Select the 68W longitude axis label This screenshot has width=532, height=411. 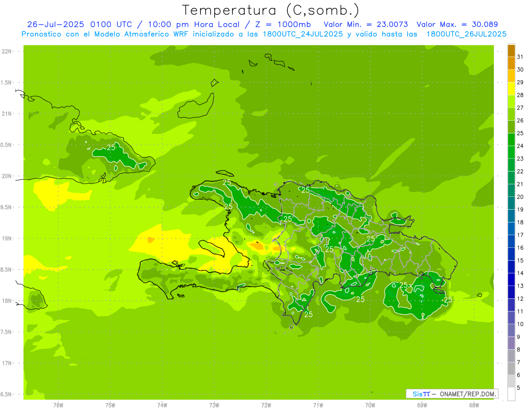[x=473, y=405]
